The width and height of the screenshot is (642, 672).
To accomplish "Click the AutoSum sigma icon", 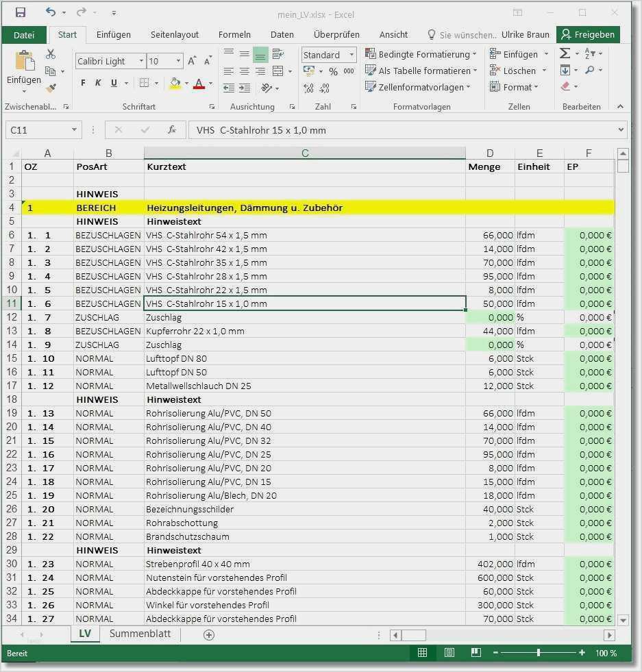I will (x=565, y=53).
